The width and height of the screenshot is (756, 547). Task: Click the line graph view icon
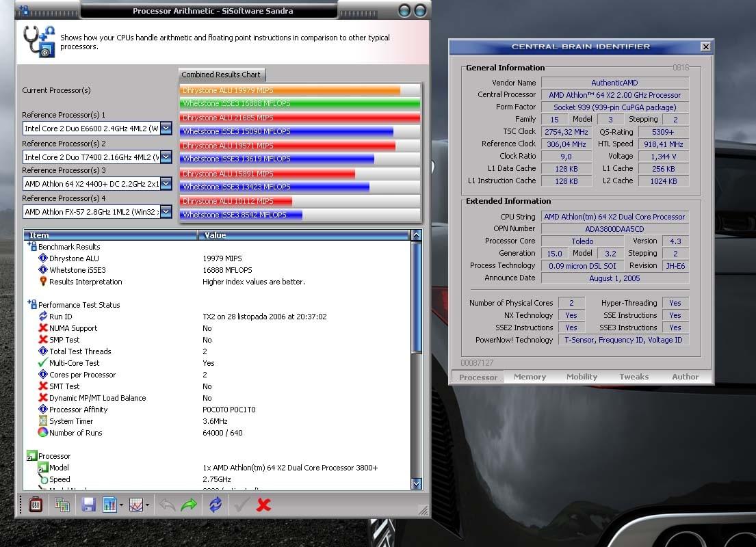(136, 505)
